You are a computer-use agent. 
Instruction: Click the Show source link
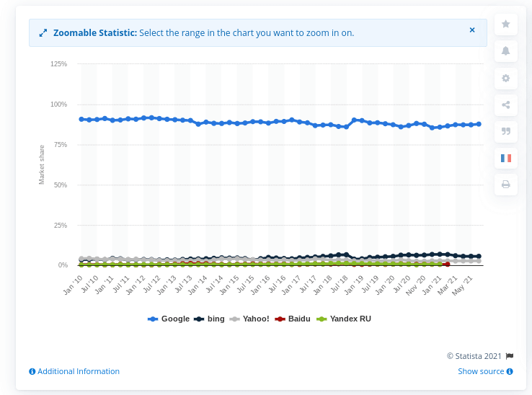481,371
